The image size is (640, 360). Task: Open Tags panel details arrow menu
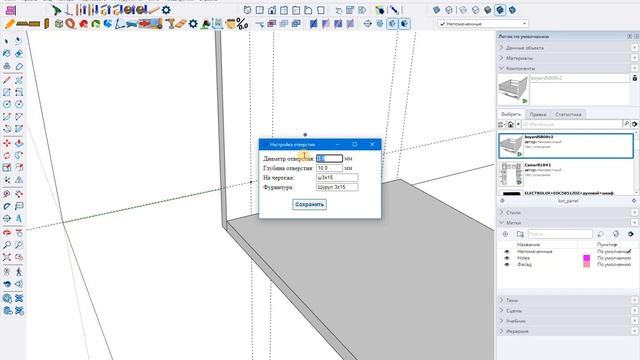631,234
